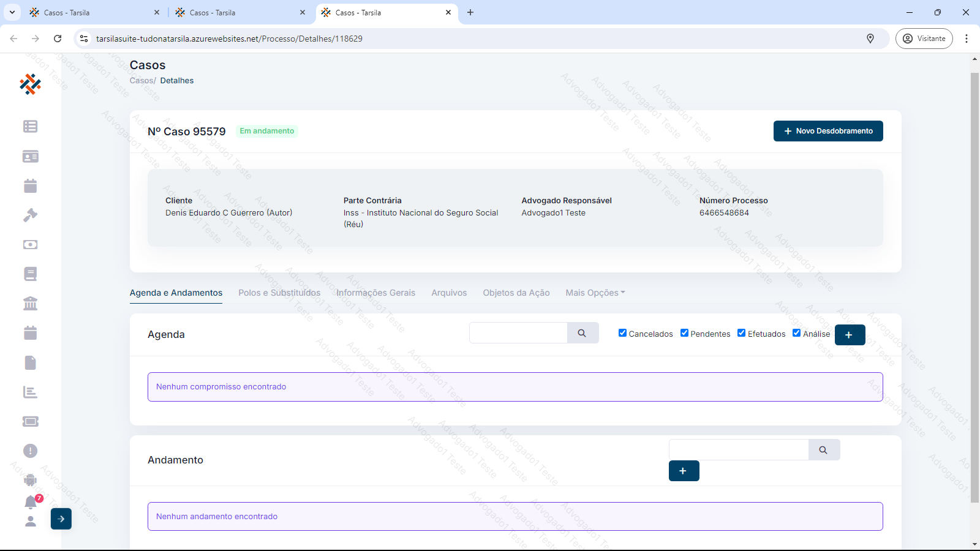Disable the Efetuados filter checkbox

tap(741, 333)
